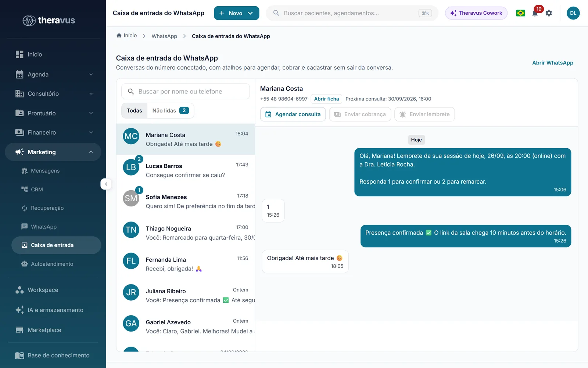
Task: Open Theravus Cowork assistant button
Action: click(476, 13)
